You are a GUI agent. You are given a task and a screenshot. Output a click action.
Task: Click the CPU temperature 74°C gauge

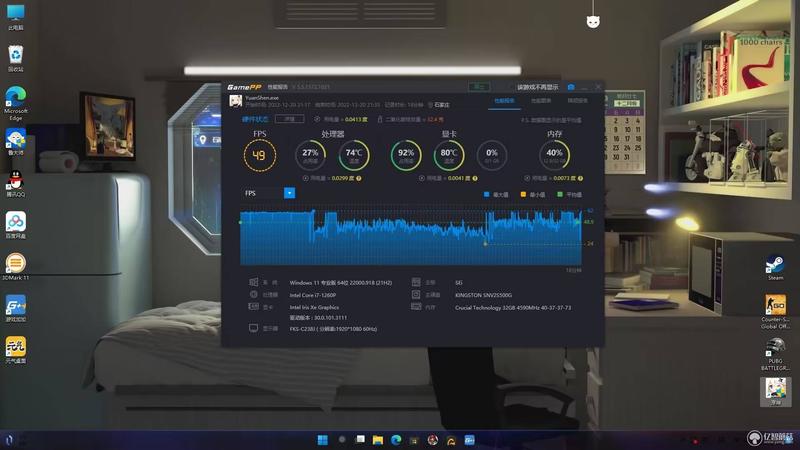point(354,155)
